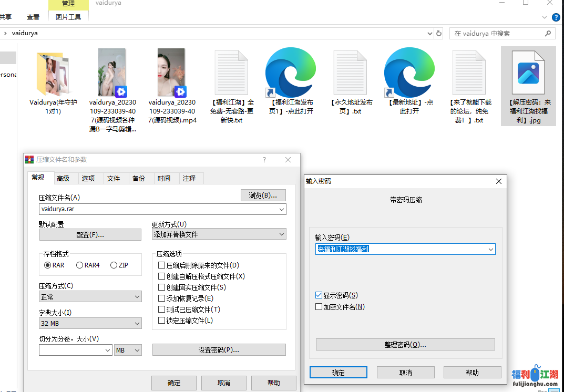Click the Help question-mark icon
Image resolution: width=564 pixels, height=392 pixels.
coord(556,17)
